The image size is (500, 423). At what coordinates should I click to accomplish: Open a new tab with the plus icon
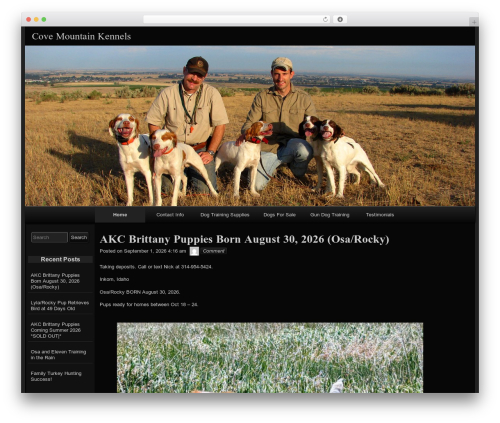[x=474, y=22]
